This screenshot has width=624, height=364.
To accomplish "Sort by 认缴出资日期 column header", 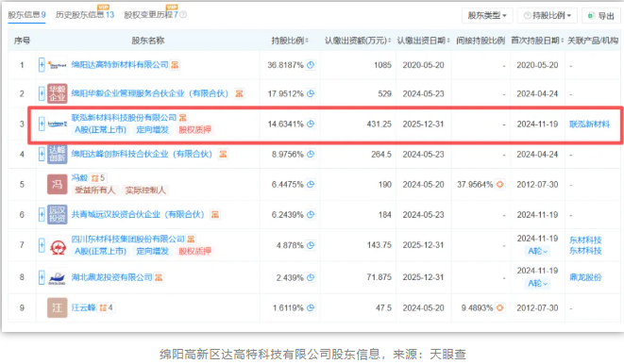I will click(x=424, y=41).
